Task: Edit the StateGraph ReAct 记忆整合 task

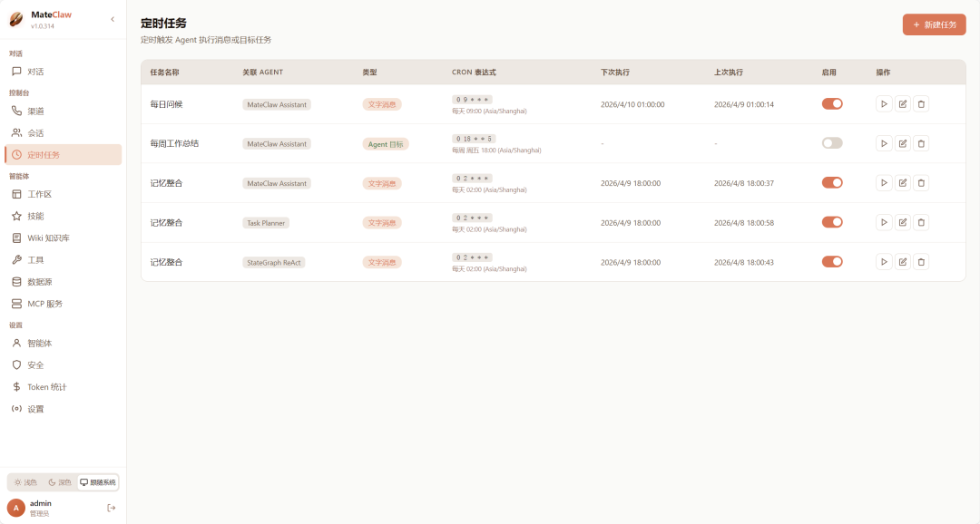Action: coord(903,262)
